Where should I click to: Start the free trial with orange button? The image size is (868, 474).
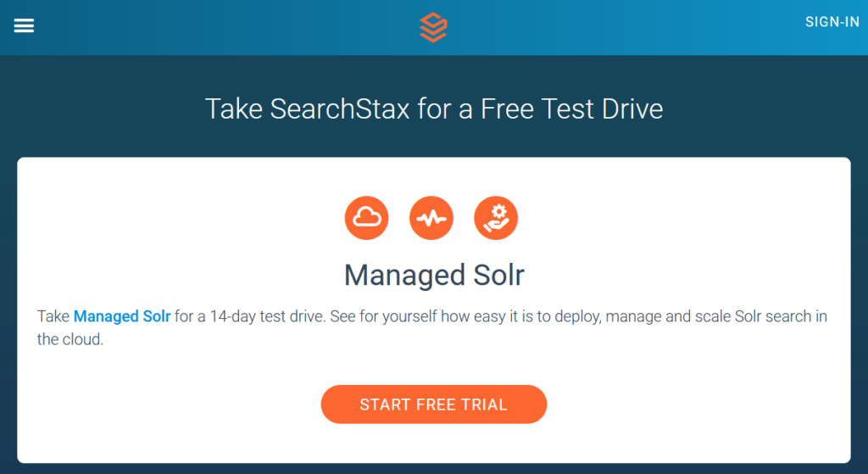click(434, 404)
